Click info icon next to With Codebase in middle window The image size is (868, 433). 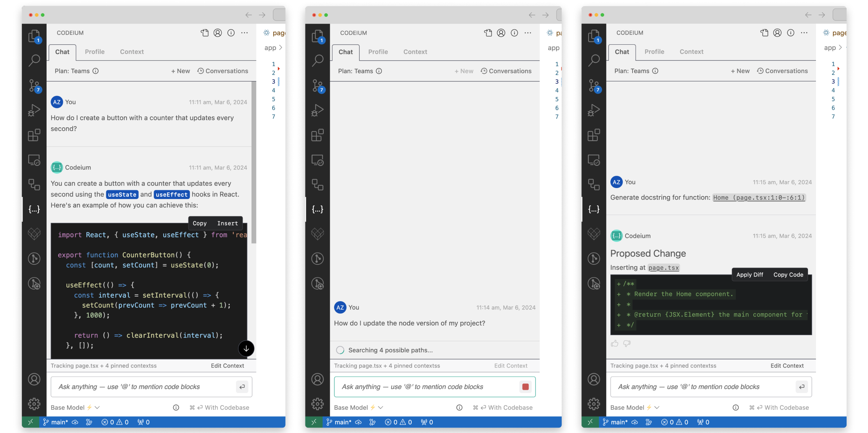tap(459, 407)
